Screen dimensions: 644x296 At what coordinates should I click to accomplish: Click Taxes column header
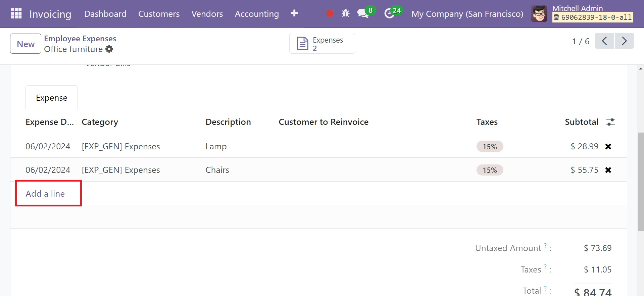click(x=487, y=122)
